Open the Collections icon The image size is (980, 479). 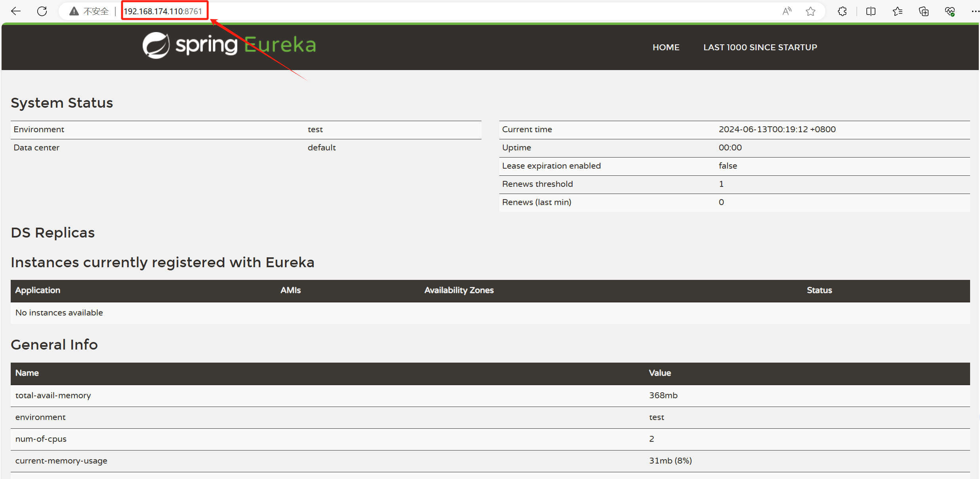pos(924,11)
